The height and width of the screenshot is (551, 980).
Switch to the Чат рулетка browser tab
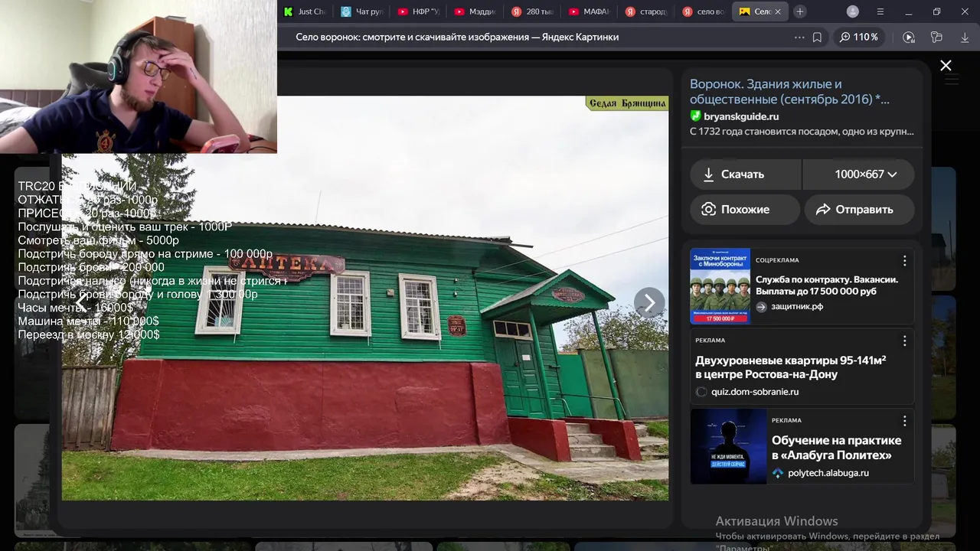[363, 11]
